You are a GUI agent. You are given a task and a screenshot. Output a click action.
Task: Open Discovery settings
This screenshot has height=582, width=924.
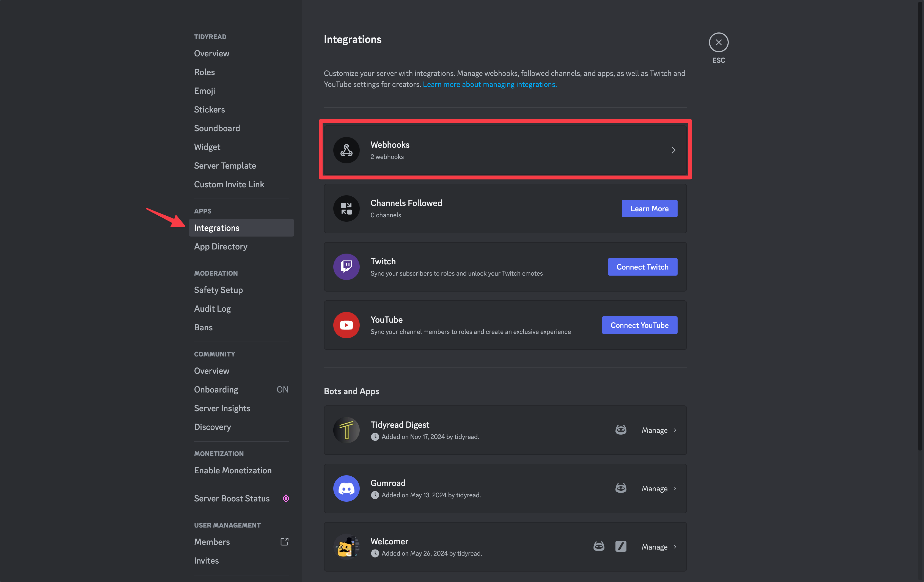[241, 427]
